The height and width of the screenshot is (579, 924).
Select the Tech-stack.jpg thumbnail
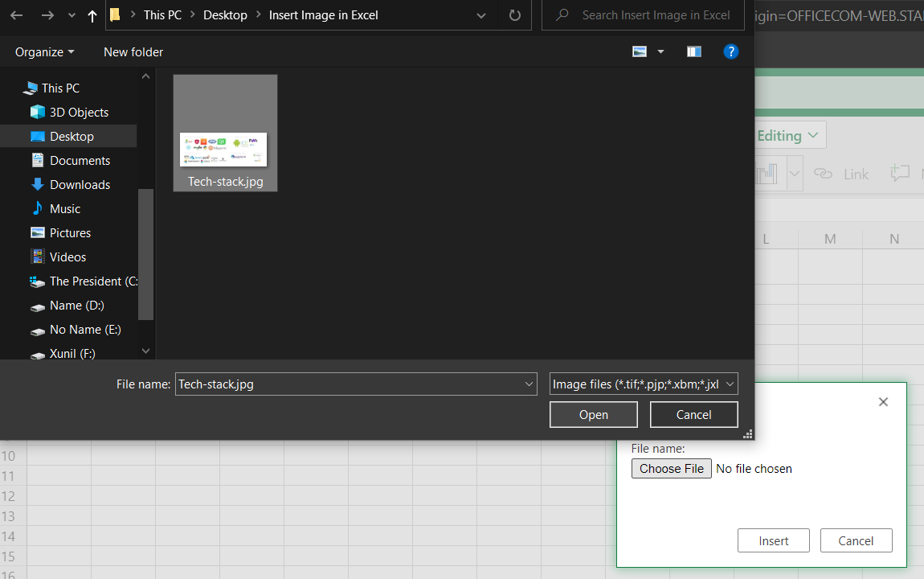click(x=225, y=133)
